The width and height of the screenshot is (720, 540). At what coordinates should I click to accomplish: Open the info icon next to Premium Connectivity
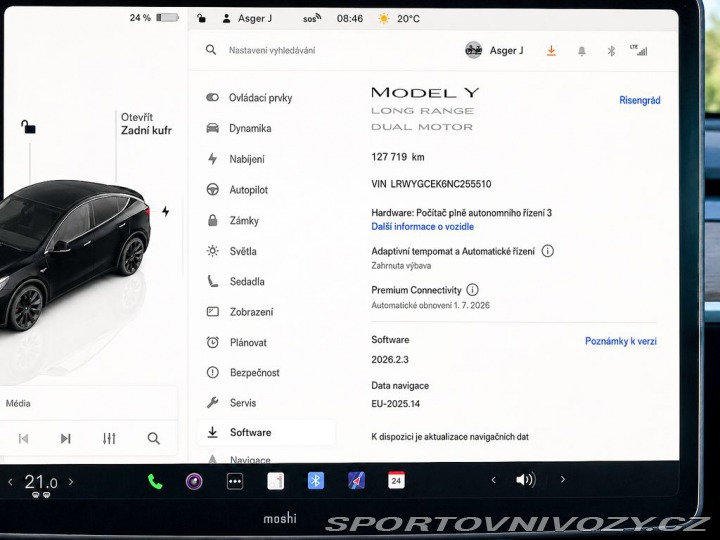(x=472, y=290)
